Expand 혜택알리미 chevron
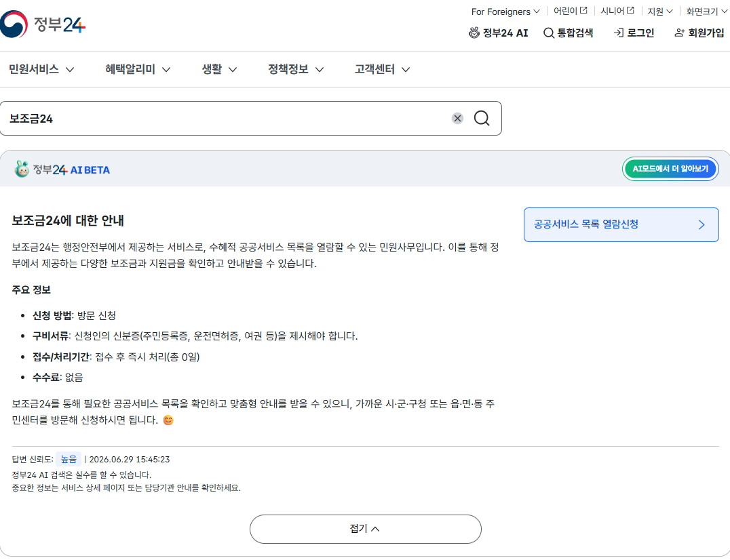Screen dimensions: 730x560 (x=166, y=70)
